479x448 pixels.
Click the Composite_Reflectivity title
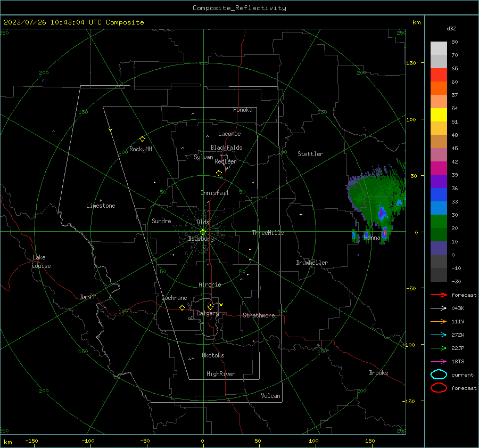tap(239, 8)
